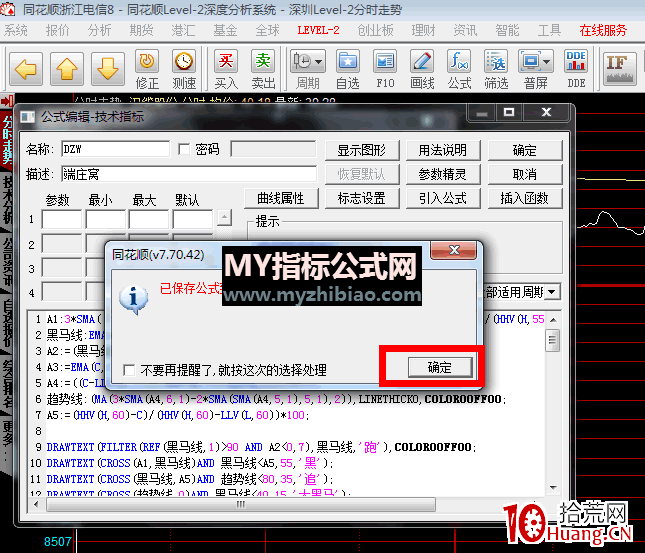
Task: Open the 分析 menu
Action: pos(100,30)
